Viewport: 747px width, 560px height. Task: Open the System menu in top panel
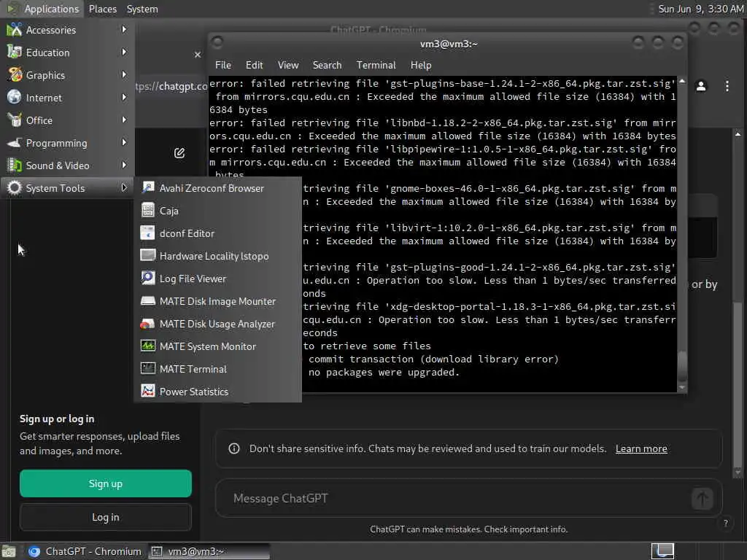pyautogui.click(x=142, y=9)
